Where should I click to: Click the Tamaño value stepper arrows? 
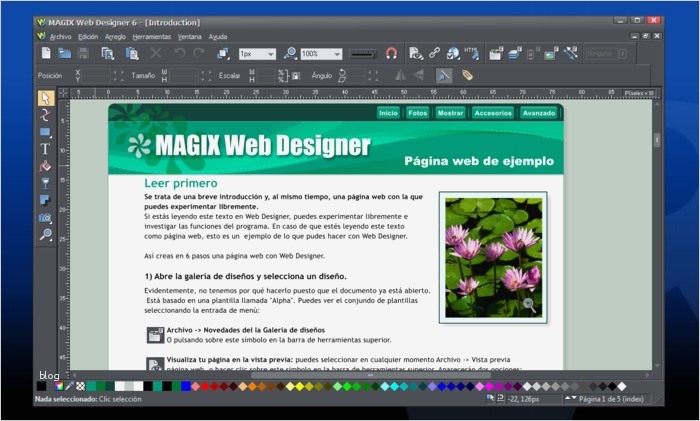[x=206, y=75]
